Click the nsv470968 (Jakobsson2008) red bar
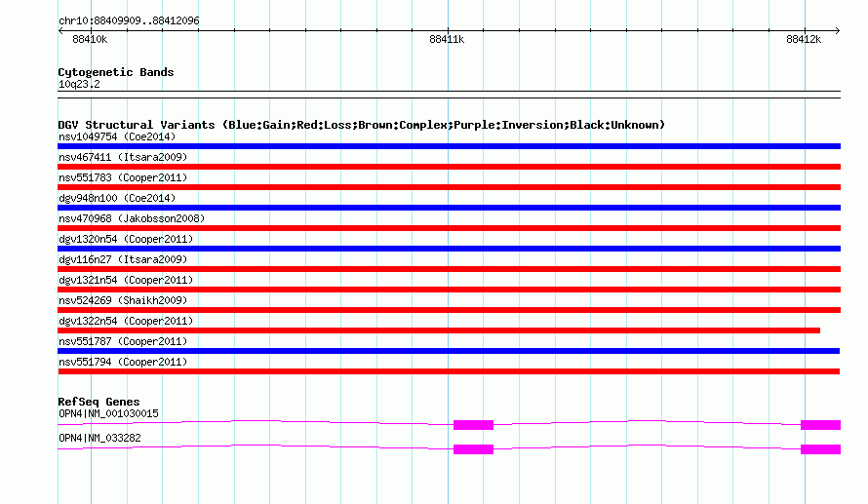 pos(449,228)
